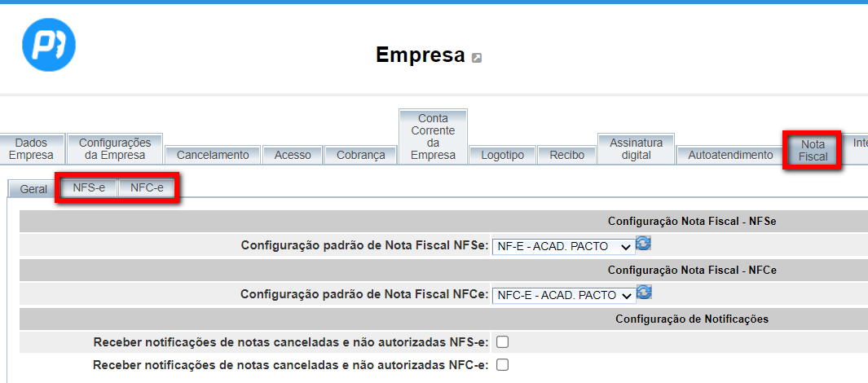
Task: Refresh the NFSe configuration list
Action: [644, 244]
